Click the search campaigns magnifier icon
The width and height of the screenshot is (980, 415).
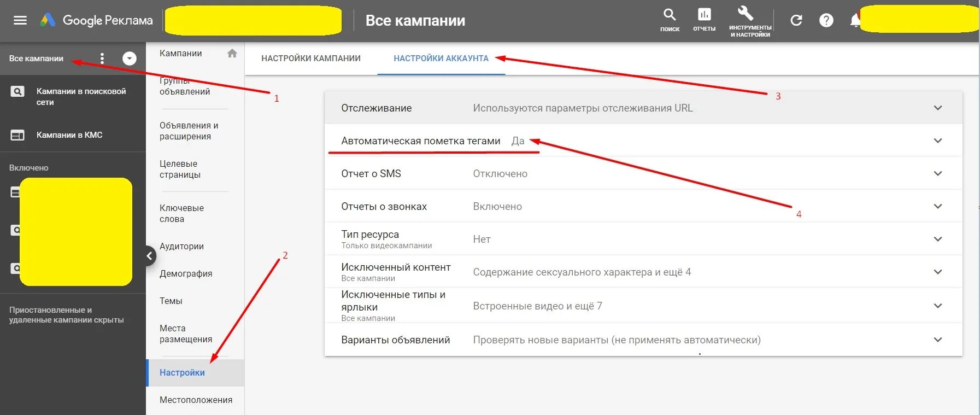pyautogui.click(x=17, y=91)
